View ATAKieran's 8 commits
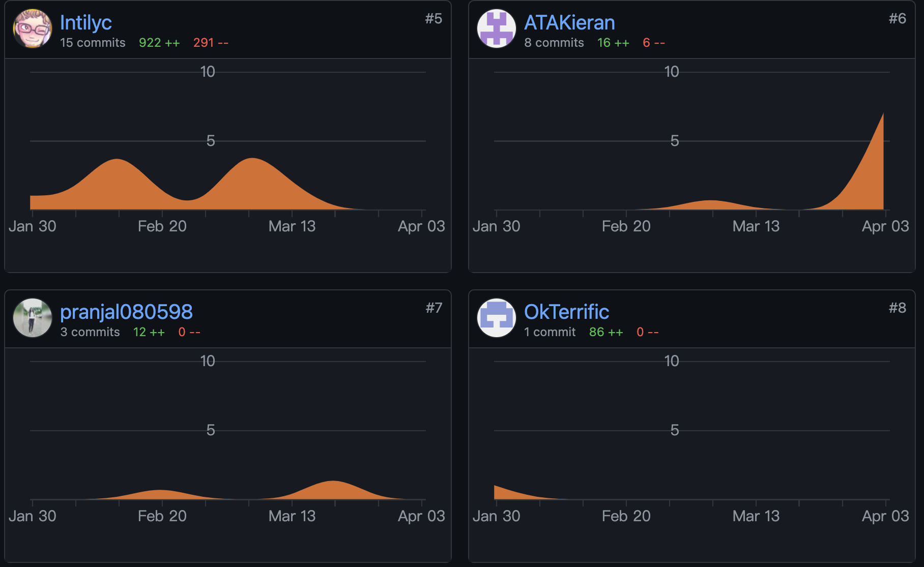924x567 pixels. 554,43
